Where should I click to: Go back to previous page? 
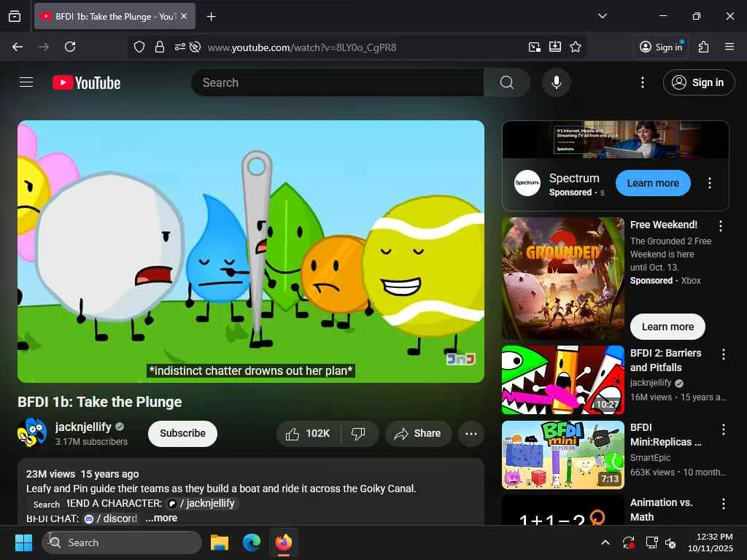pos(18,47)
